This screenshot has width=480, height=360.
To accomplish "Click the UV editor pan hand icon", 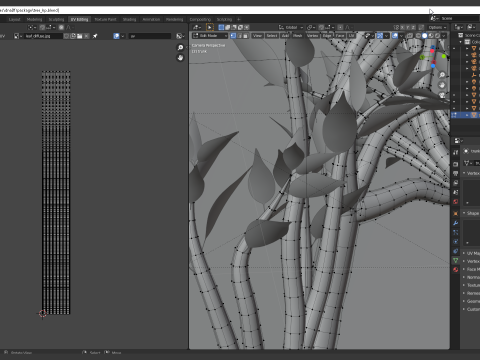I will (x=180, y=58).
